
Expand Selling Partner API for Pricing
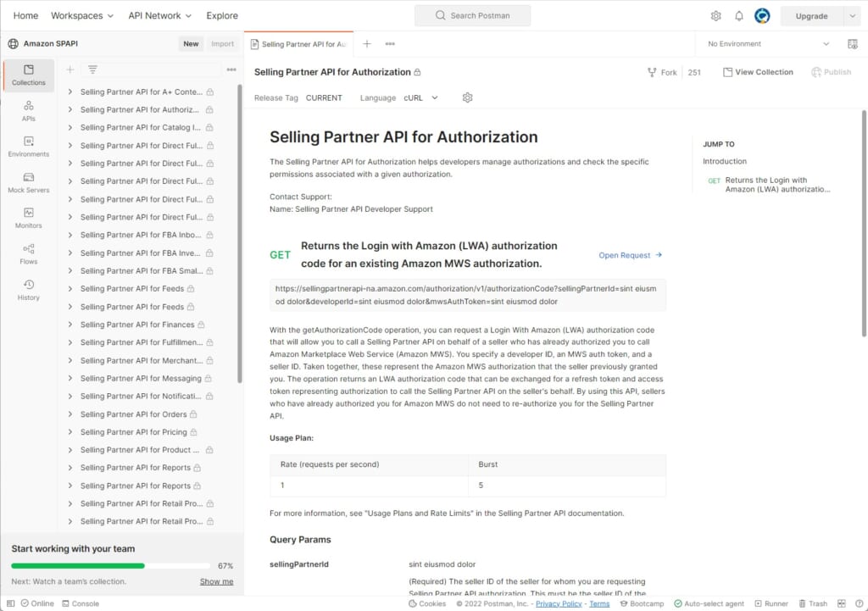(70, 431)
